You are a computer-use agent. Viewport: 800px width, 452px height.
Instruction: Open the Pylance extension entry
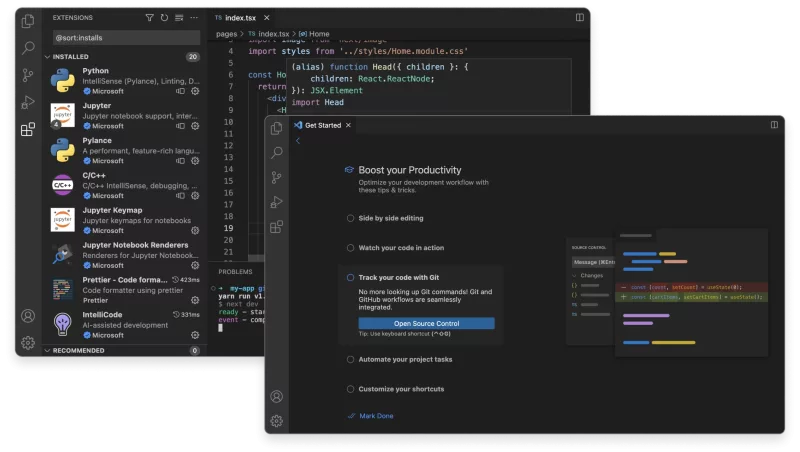[125, 150]
